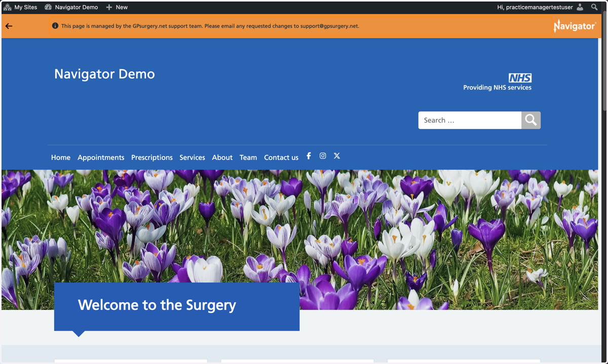This screenshot has width=608, height=364.
Task: Click the Welcome to the Surgery heading
Action: tap(157, 305)
